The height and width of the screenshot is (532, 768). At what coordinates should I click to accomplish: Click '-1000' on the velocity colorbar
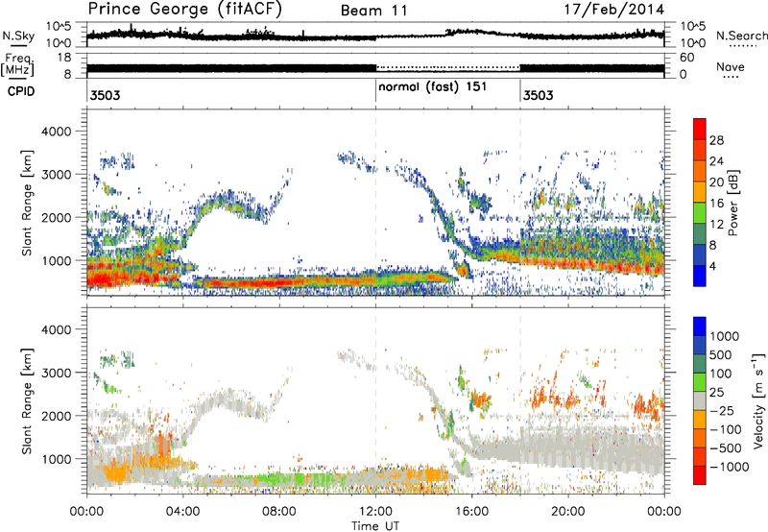[x=730, y=467]
